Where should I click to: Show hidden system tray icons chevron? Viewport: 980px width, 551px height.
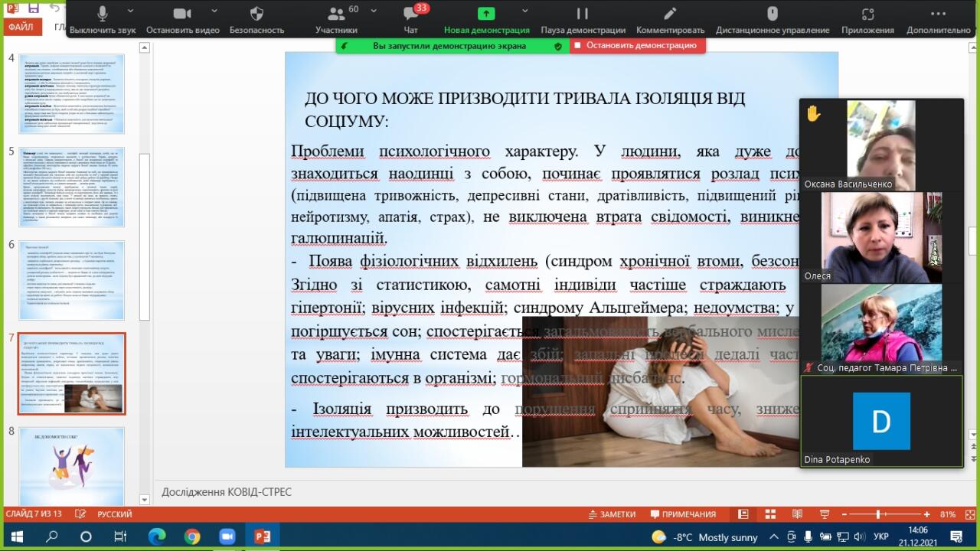click(x=775, y=537)
